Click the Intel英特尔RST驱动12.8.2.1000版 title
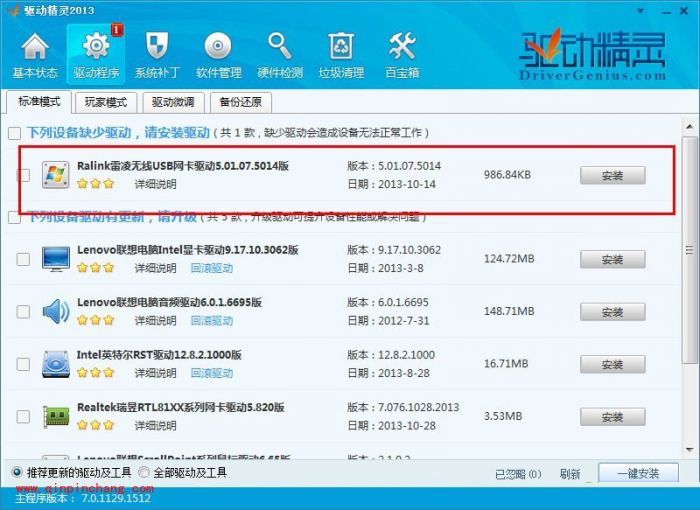Viewport: 700px width, 510px height. (x=159, y=355)
